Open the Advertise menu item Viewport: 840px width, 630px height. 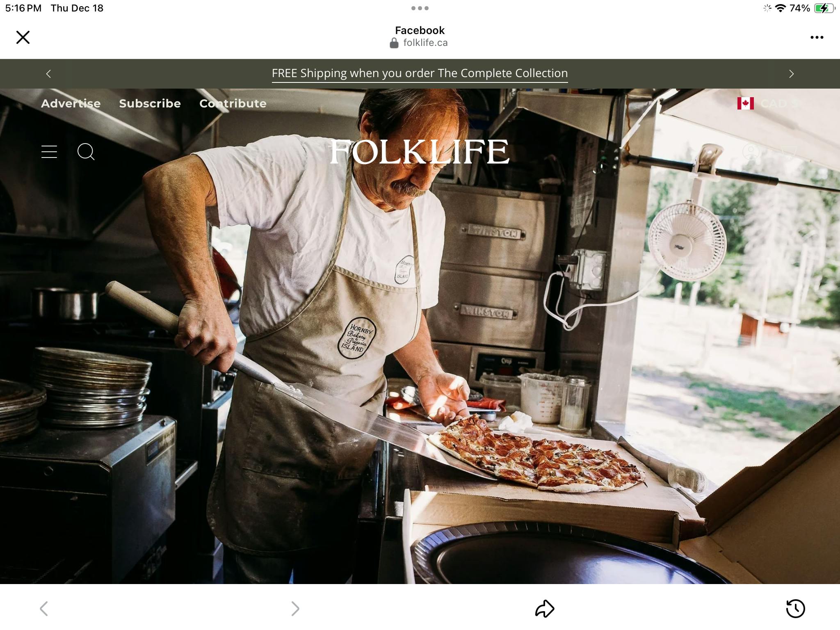pyautogui.click(x=71, y=103)
